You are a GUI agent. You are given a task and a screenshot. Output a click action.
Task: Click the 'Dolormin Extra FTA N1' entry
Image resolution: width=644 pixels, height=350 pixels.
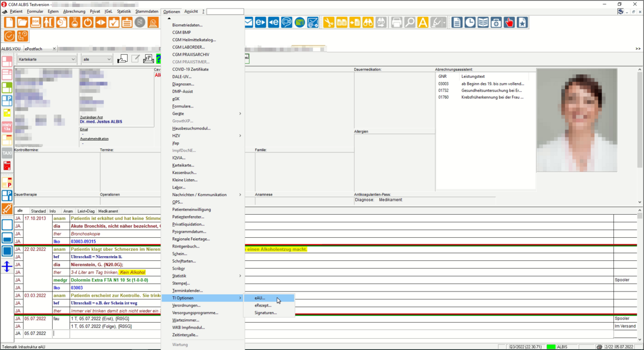pyautogui.click(x=109, y=280)
